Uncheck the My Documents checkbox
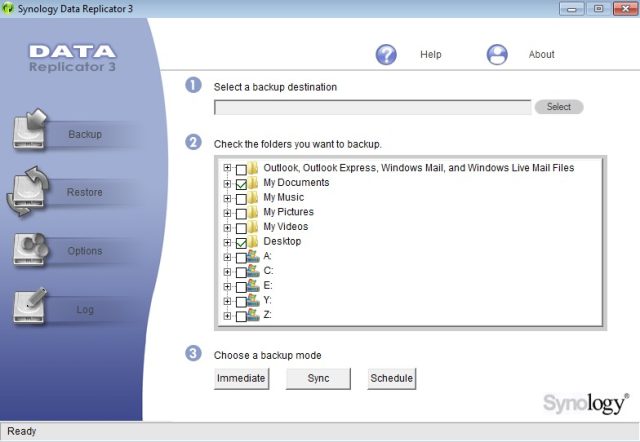Screen dimensions: 640x442 coord(241,184)
